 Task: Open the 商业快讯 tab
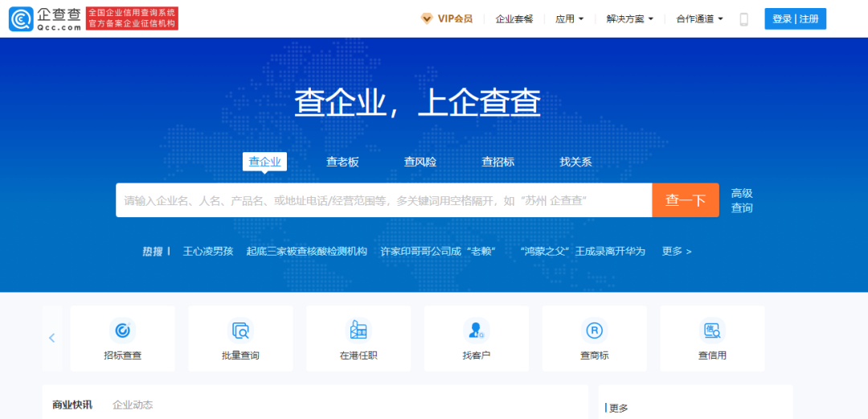click(x=72, y=405)
